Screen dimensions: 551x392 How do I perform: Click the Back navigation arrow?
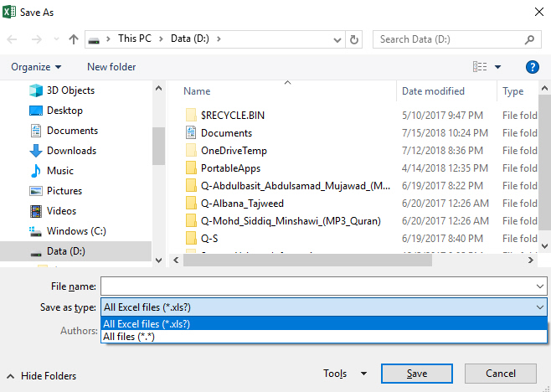[14, 39]
